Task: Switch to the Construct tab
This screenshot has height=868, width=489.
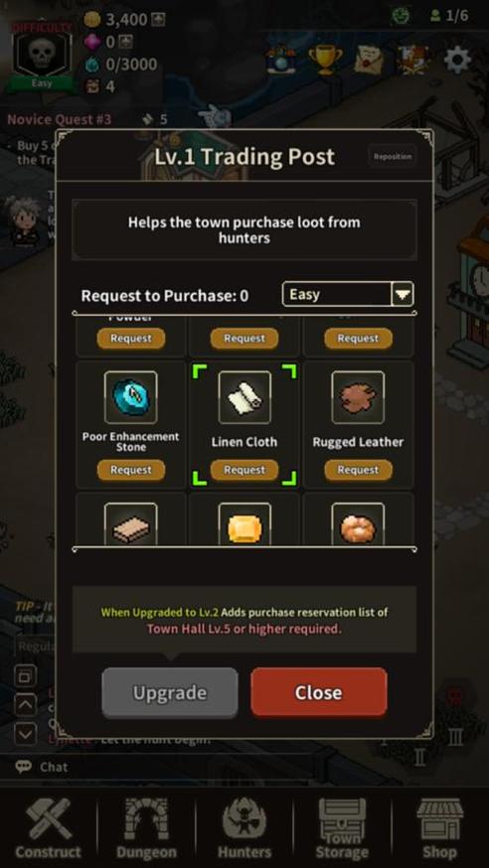Action: [48, 828]
